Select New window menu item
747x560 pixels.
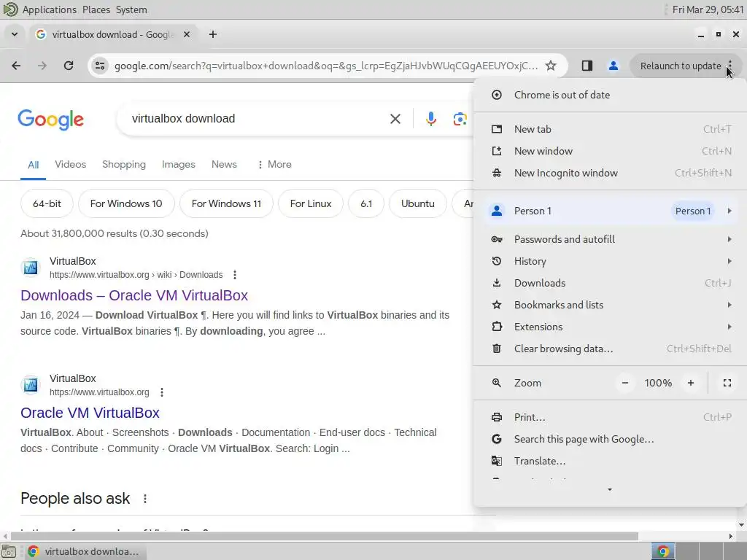610,151
